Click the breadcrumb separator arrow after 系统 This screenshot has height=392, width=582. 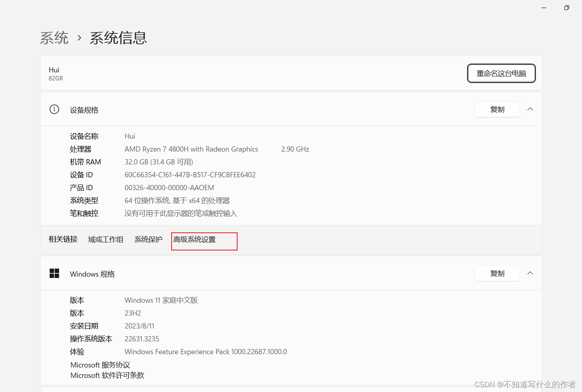click(79, 38)
